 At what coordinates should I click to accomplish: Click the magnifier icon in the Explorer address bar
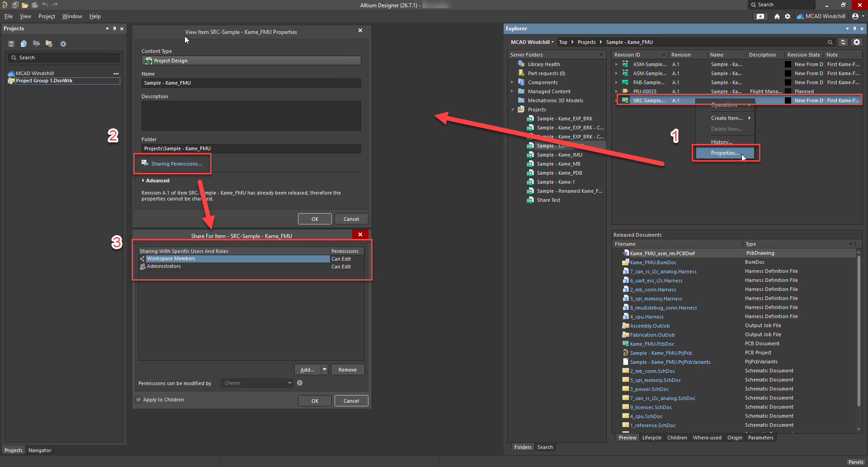[830, 42]
